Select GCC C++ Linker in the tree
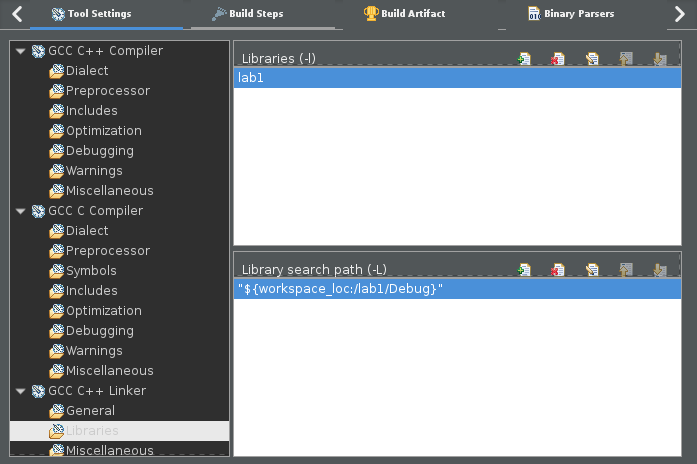 pos(97,391)
